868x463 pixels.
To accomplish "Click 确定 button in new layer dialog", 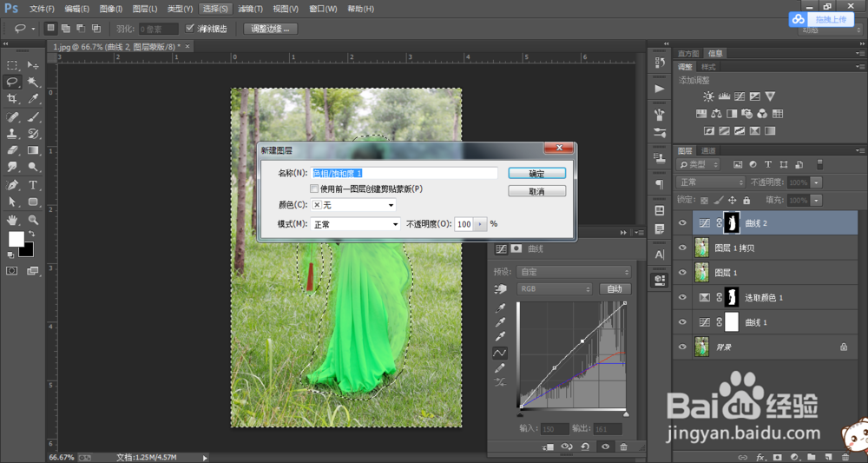I will (537, 174).
